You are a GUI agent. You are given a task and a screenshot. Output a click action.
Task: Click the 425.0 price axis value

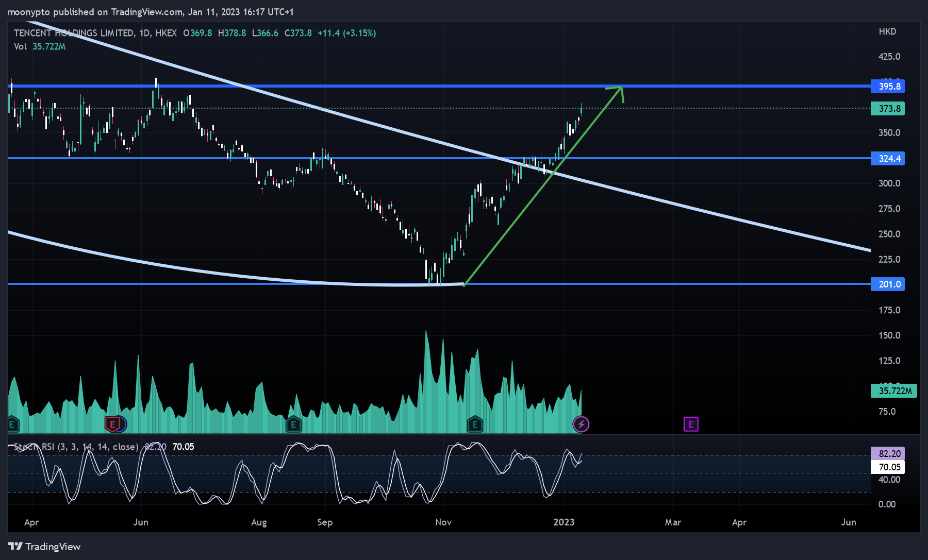pos(889,57)
